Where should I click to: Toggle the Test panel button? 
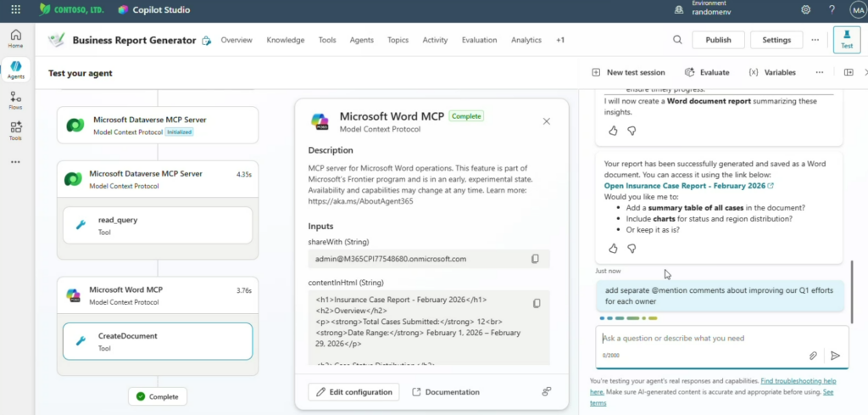[846, 40]
